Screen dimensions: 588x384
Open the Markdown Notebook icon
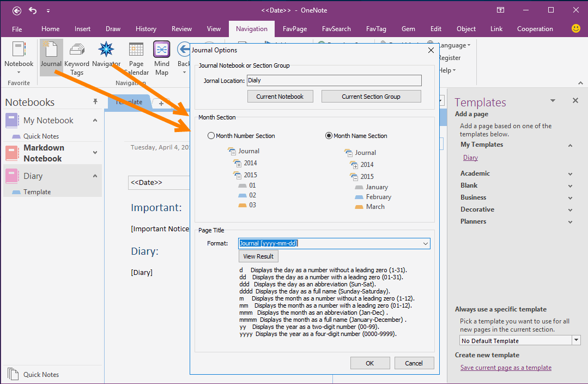pyautogui.click(x=12, y=153)
